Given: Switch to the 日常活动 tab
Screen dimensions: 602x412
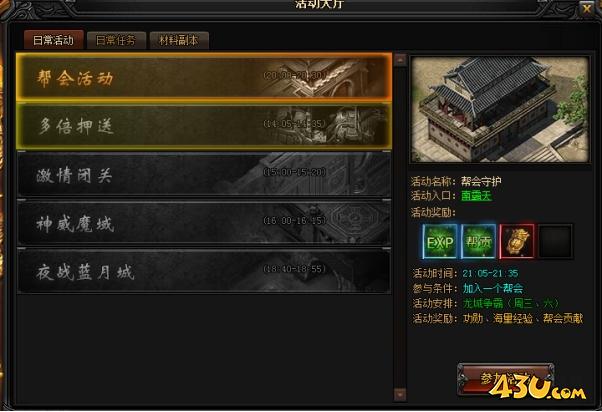Looking at the screenshot, I should (x=53, y=40).
